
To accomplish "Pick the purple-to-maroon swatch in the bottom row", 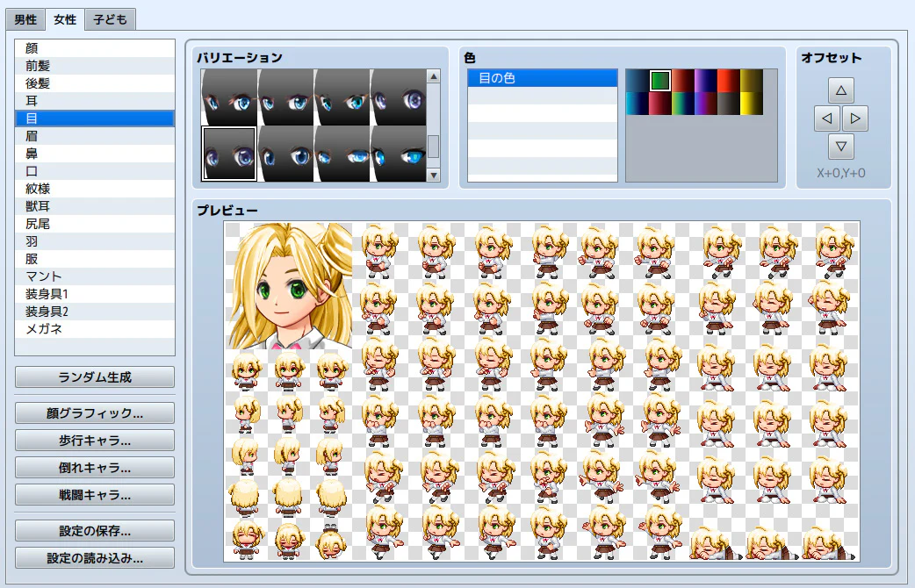I will pyautogui.click(x=705, y=104).
